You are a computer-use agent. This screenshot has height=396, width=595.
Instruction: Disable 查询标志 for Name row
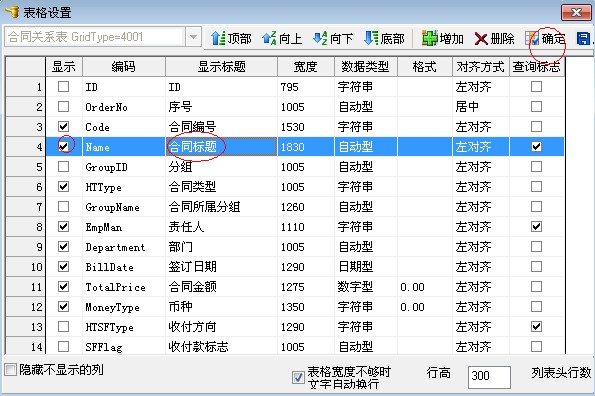536,146
